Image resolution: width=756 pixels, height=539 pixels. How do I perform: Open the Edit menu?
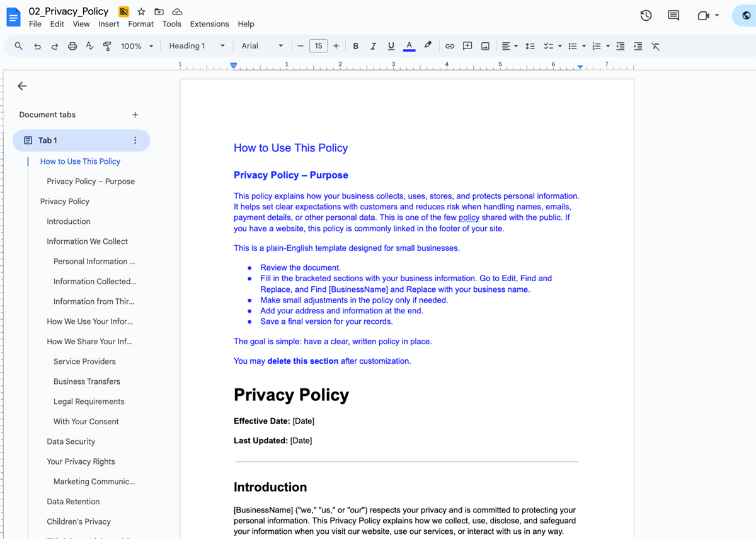point(57,24)
